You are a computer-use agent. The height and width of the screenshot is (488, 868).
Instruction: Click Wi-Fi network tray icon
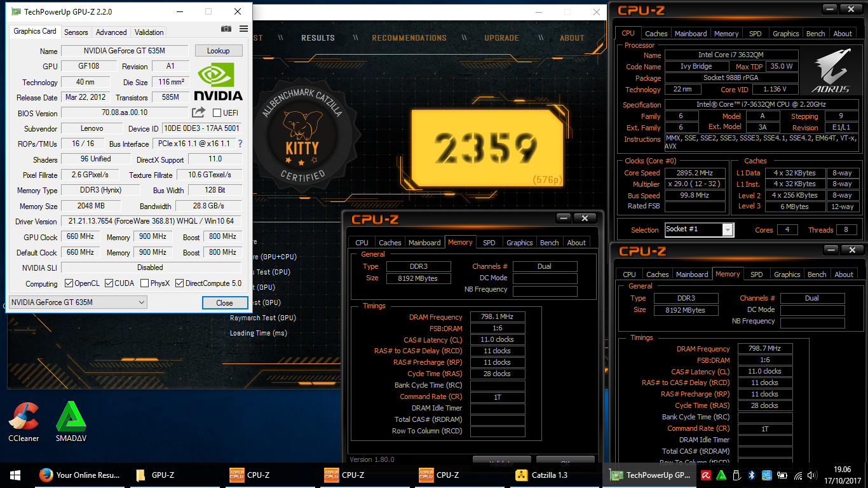[x=798, y=475]
